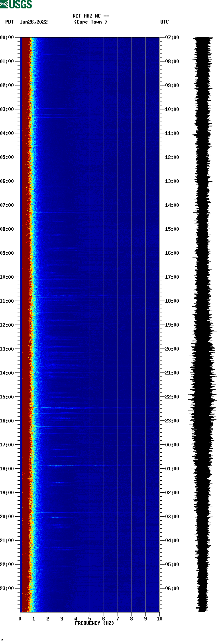
Task: Click the bright spectral streak near 03:10 PDT
Action: coord(68,115)
